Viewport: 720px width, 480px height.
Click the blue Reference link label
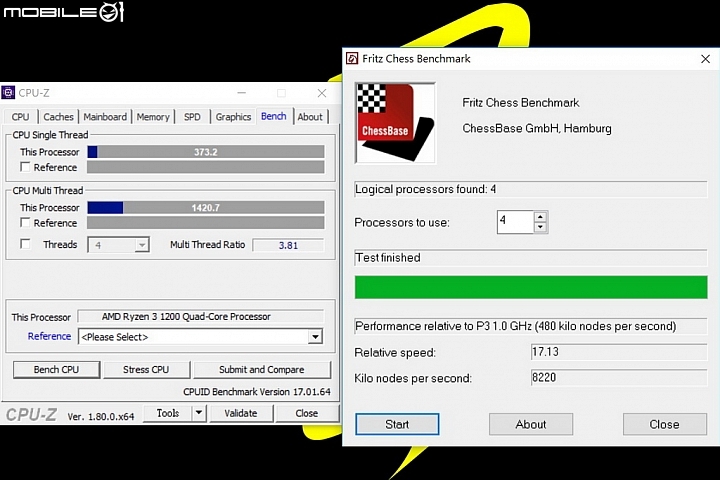[x=49, y=336]
